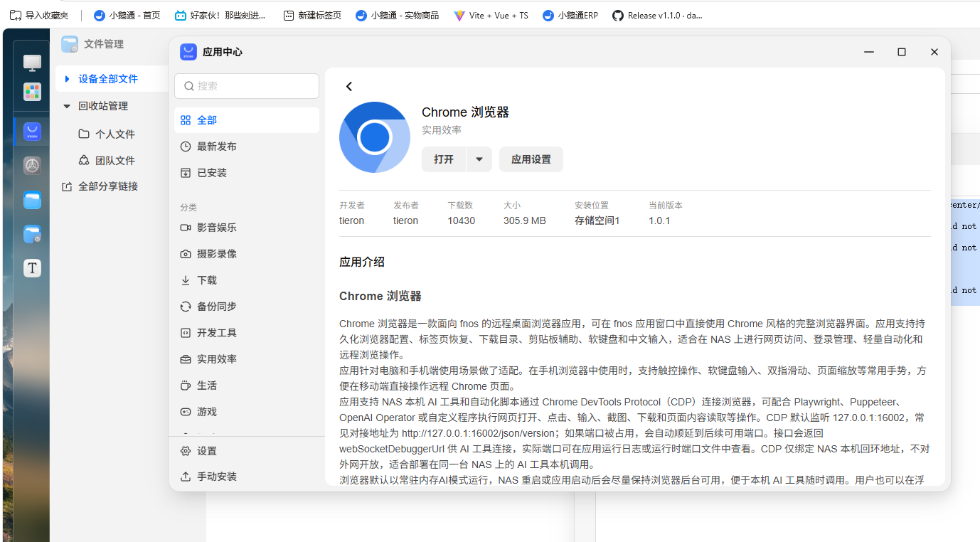Open the 生活 category
Viewport: 980px width, 542px height.
click(247, 386)
